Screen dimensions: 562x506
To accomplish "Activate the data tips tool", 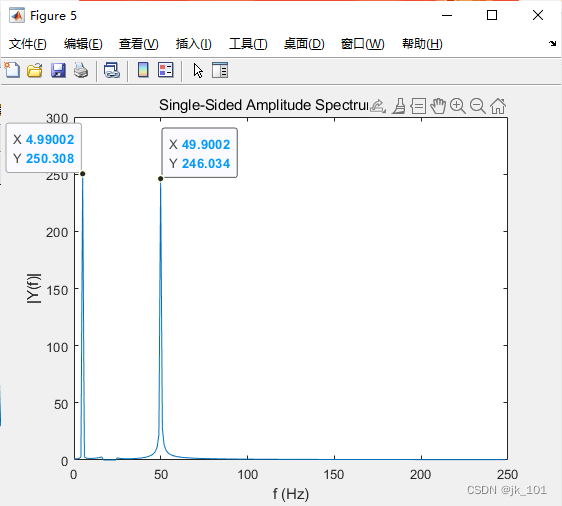I will (418, 106).
